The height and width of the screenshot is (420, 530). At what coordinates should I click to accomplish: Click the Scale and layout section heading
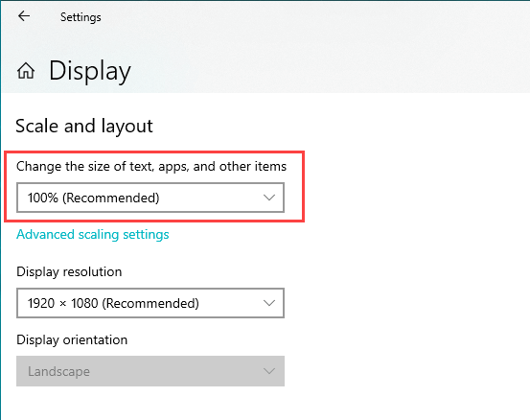coord(84,127)
